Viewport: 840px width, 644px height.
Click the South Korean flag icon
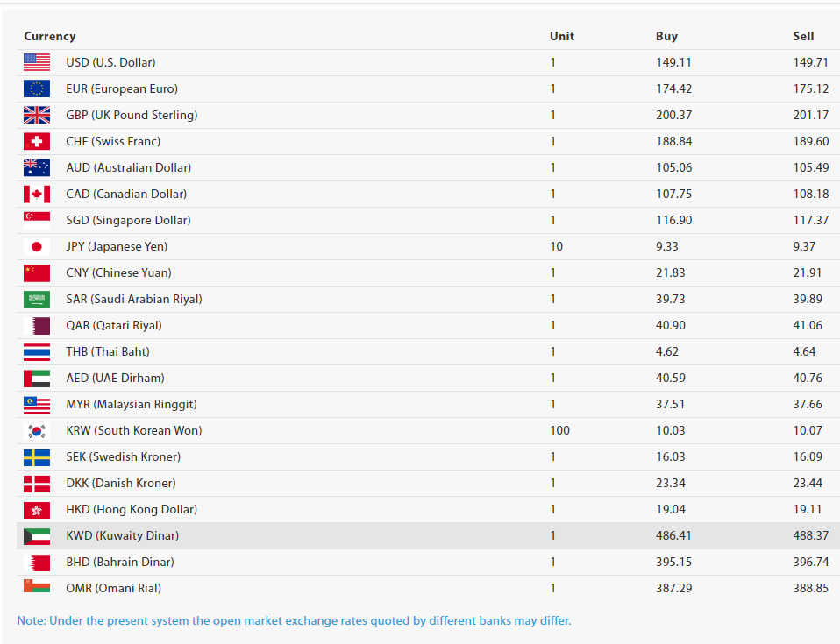tap(37, 430)
